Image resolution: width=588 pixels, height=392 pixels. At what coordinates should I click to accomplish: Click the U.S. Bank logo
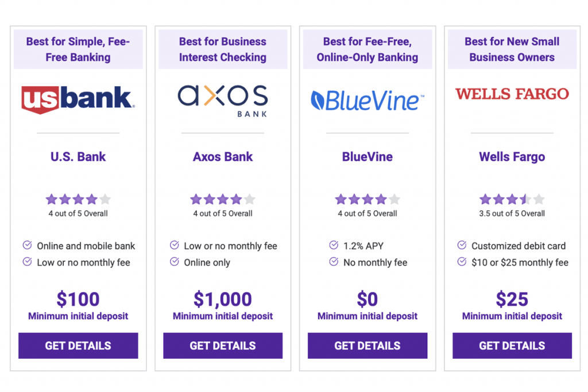coord(78,99)
